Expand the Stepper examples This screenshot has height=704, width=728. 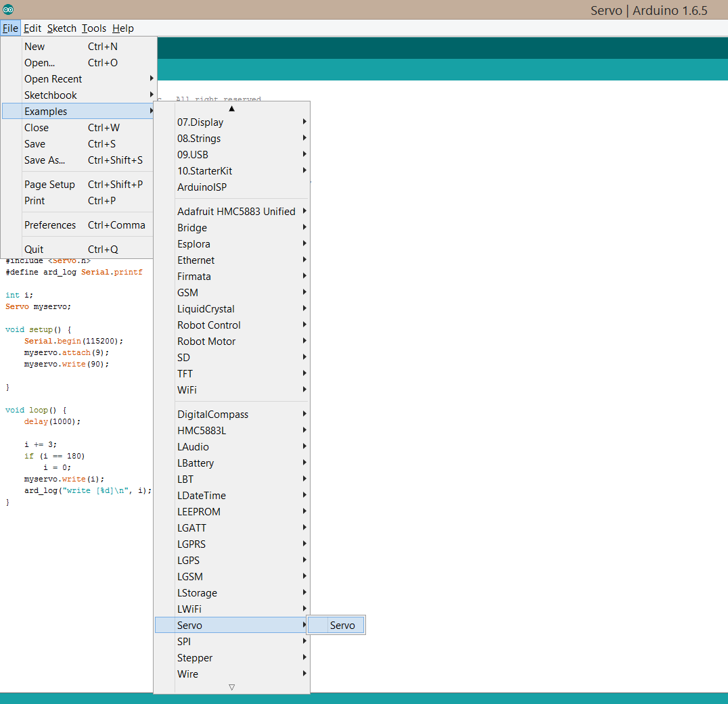231,658
